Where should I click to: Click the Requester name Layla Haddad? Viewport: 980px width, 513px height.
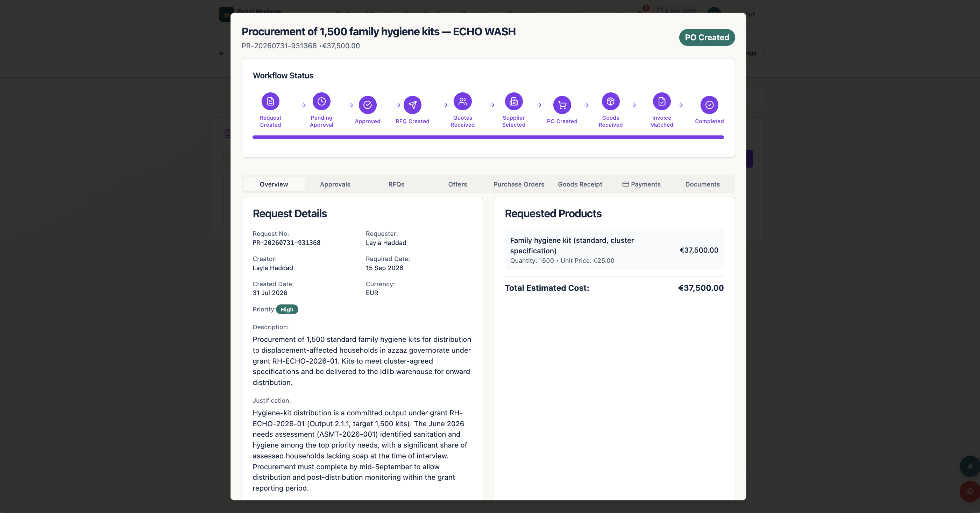(x=386, y=243)
